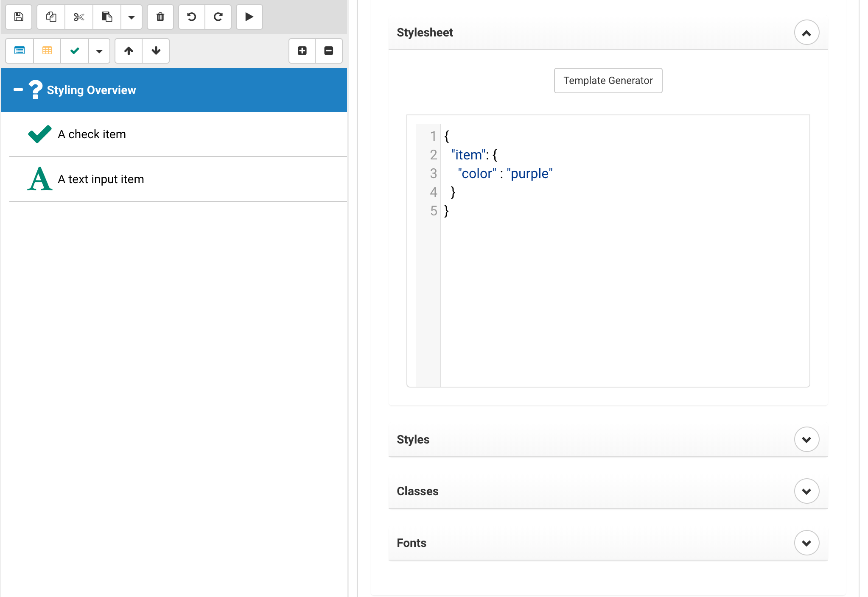Screen dimensions: 868x597
Task: Click the copy icon
Action: point(51,17)
